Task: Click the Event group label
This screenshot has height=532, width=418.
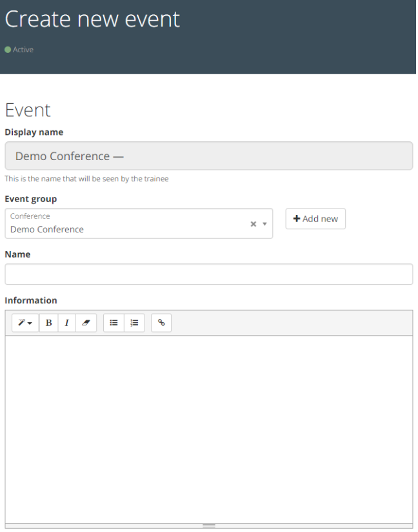Action: [31, 199]
